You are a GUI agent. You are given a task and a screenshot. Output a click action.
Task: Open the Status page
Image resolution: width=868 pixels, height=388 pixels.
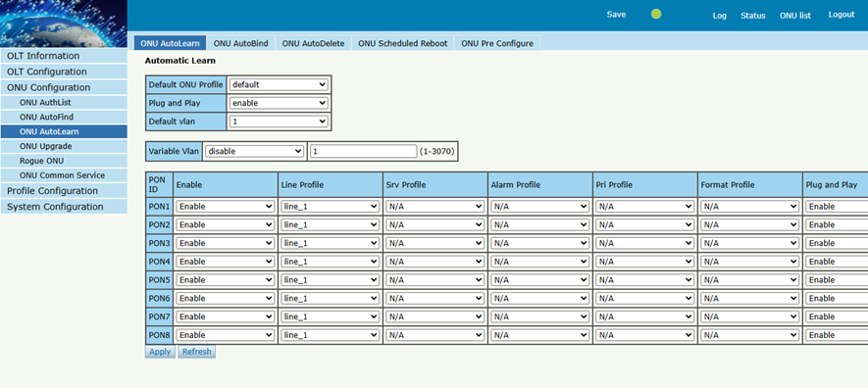(x=753, y=16)
